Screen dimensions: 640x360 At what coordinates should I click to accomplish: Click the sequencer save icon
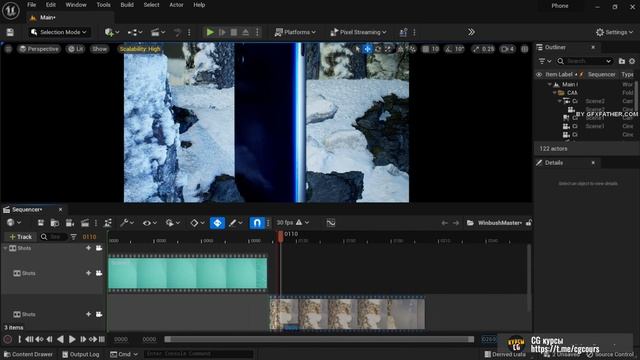coord(40,223)
